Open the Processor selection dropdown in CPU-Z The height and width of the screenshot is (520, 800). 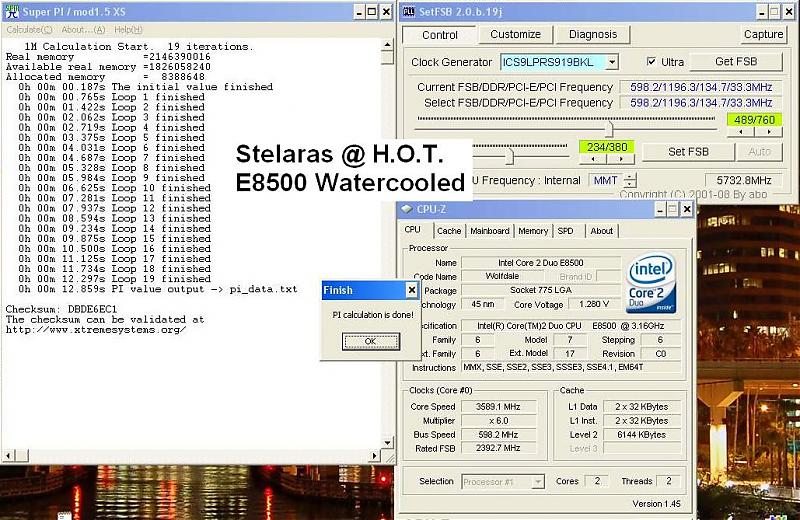click(x=538, y=482)
